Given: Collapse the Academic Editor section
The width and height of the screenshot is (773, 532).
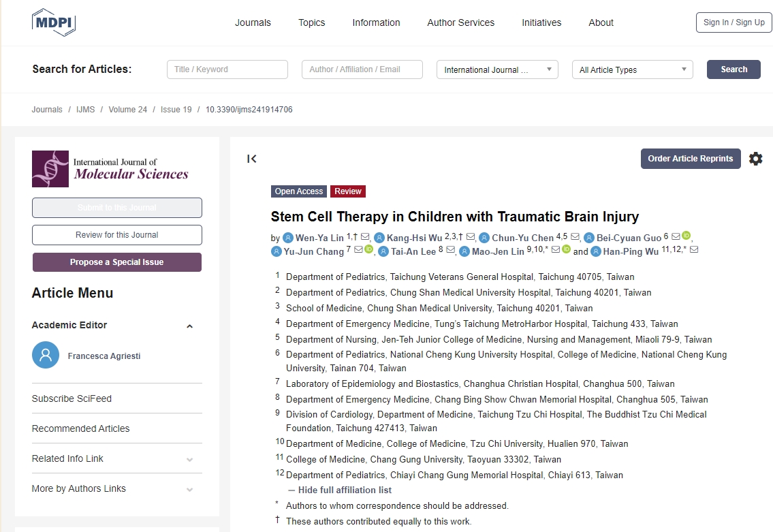Looking at the screenshot, I should [189, 326].
